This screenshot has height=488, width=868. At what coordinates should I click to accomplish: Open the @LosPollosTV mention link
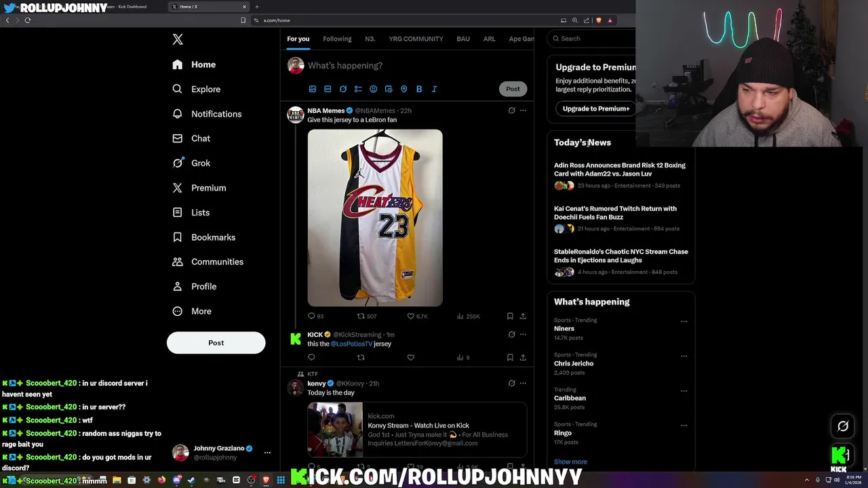tap(351, 344)
